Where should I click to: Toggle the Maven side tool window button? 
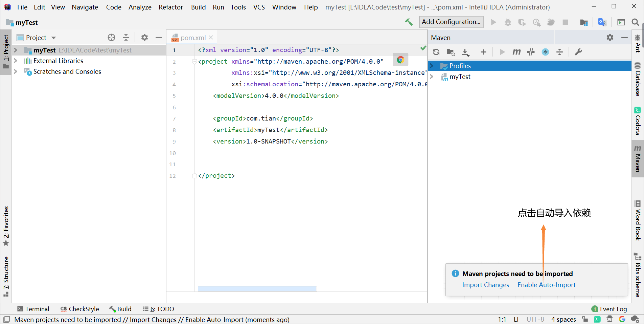tap(638, 159)
